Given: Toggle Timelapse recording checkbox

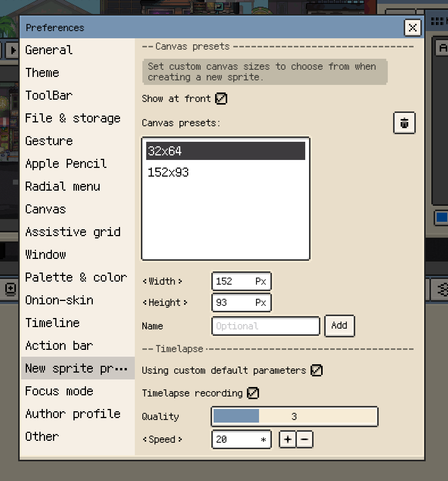Looking at the screenshot, I should click(x=253, y=393).
